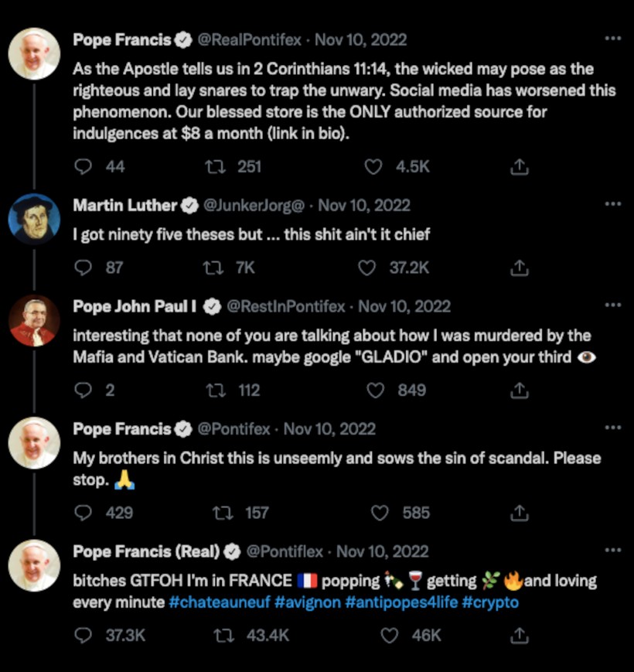
Task: Like the @Pontifex 'Please stop' tweet
Action: pos(380,513)
